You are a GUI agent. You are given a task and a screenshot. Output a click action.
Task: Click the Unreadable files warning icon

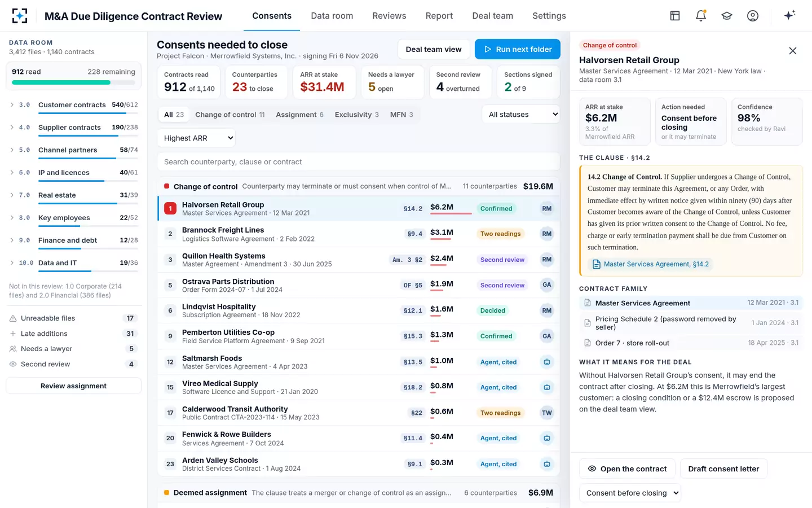click(13, 318)
